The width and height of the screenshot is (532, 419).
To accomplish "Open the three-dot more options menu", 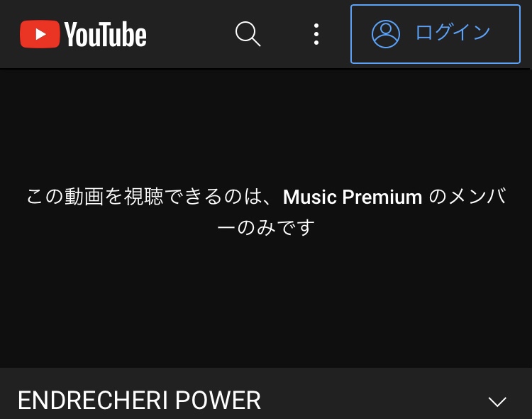I will [x=316, y=34].
